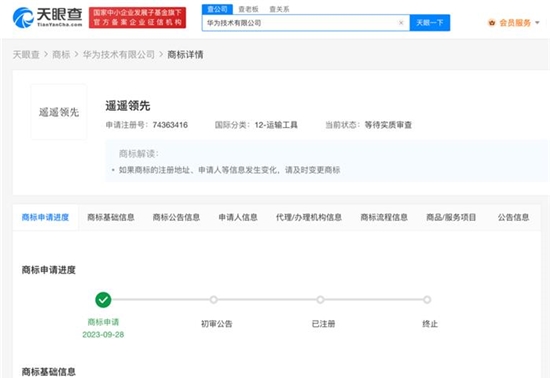Viewport: 550px width, 378px height.
Task: Switch to the 查老板 search tab
Action: coord(248,9)
